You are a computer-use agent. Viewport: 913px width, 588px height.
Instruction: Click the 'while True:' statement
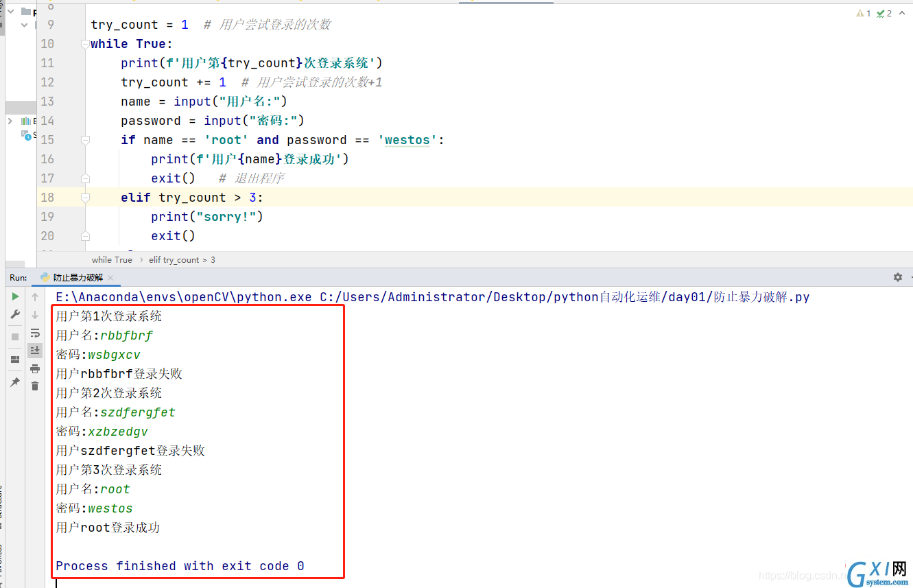pyautogui.click(x=132, y=44)
